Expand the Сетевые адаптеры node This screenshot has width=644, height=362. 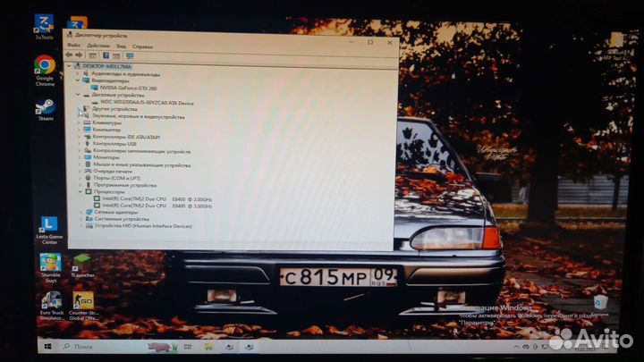pos(80,212)
